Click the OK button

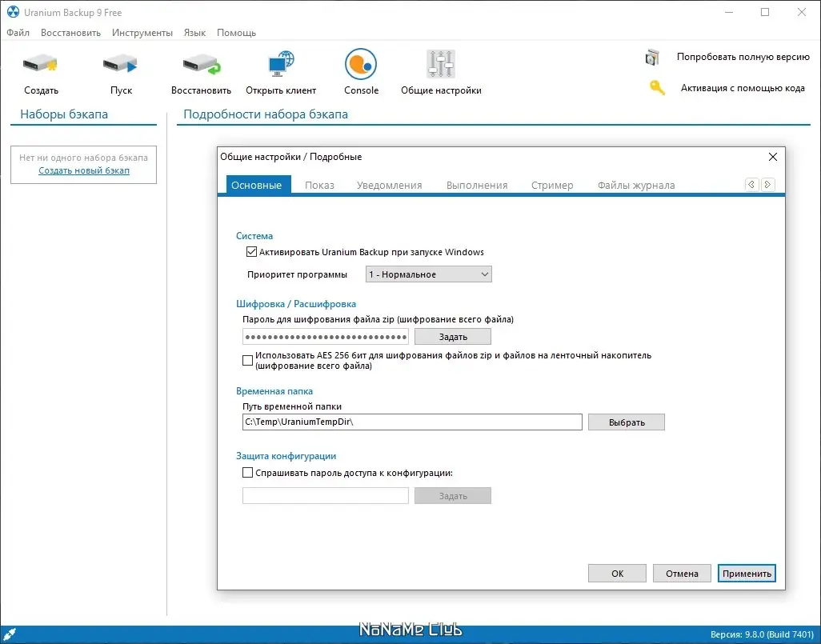tap(617, 574)
